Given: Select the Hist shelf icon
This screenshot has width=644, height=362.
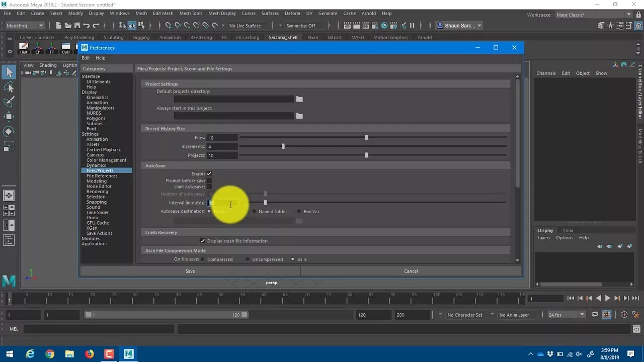Looking at the screenshot, I should coord(24,48).
